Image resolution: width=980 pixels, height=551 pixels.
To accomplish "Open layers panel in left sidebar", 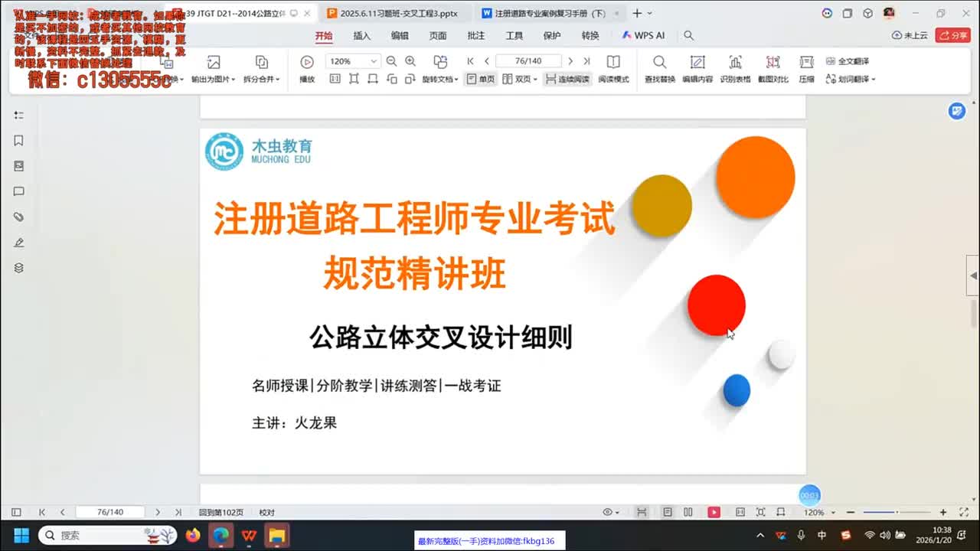I will [x=19, y=268].
